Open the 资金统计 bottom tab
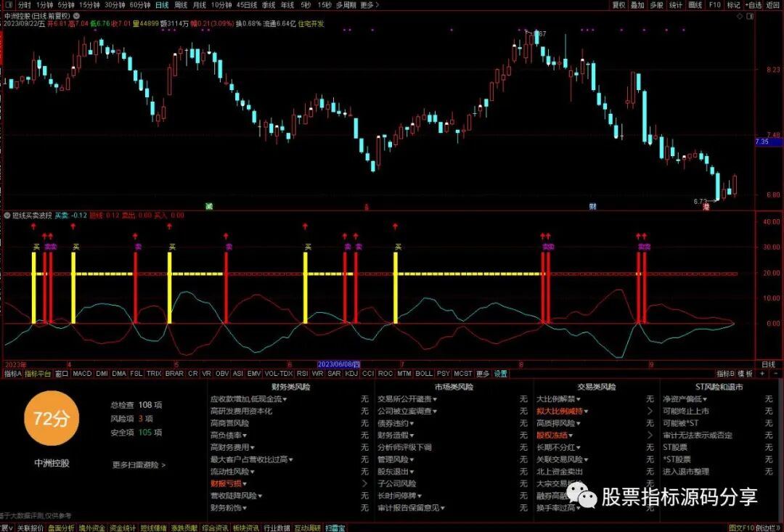The width and height of the screenshot is (784, 532). coord(123,528)
